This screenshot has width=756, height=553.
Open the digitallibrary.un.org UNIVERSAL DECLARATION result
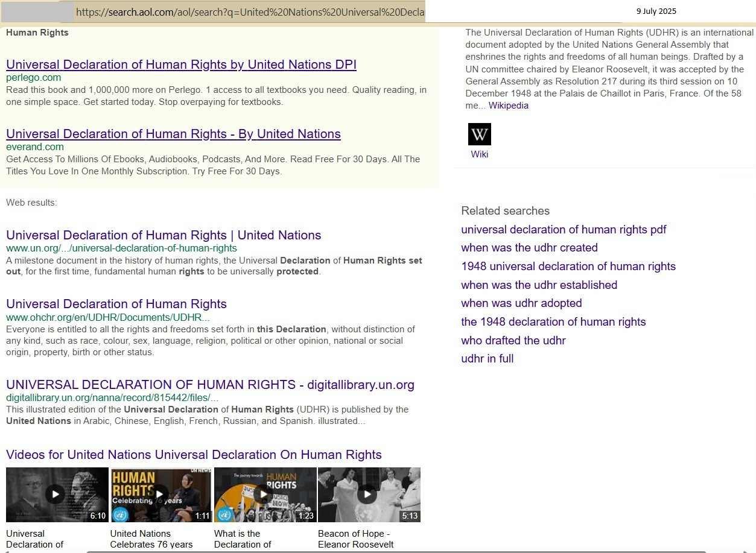(210, 385)
